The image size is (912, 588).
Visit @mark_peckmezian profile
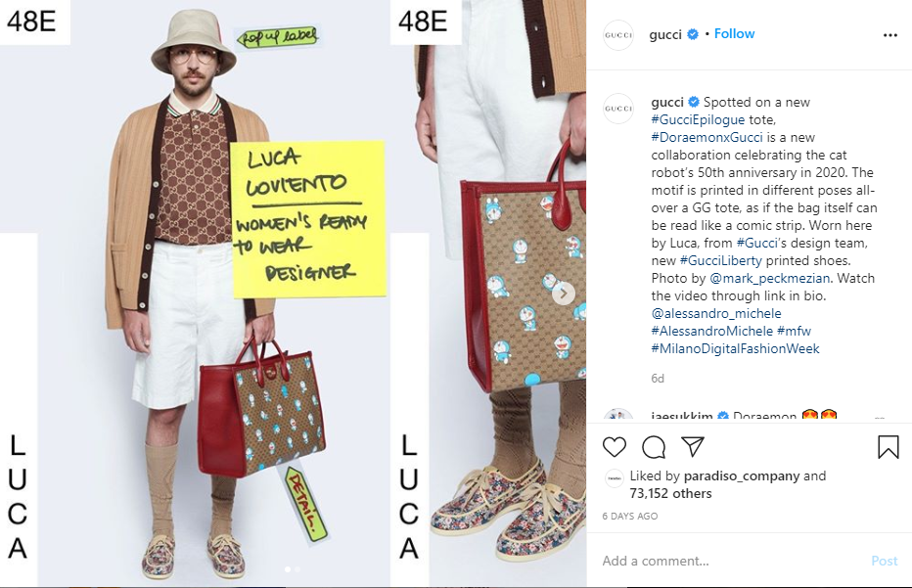click(x=769, y=278)
